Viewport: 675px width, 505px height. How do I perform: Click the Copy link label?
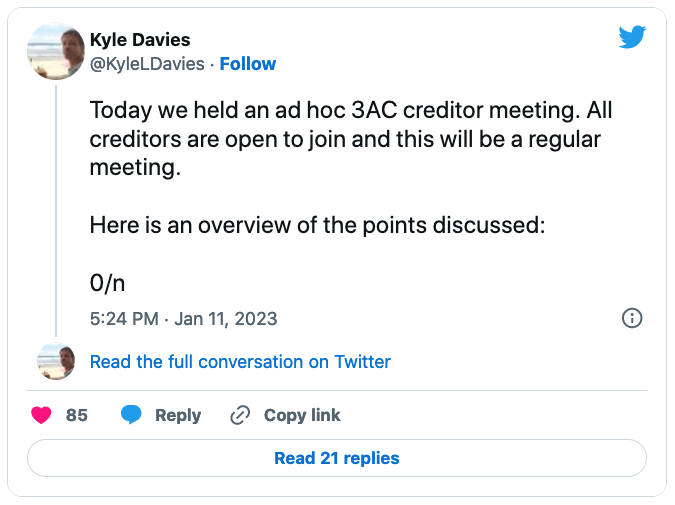pos(302,415)
